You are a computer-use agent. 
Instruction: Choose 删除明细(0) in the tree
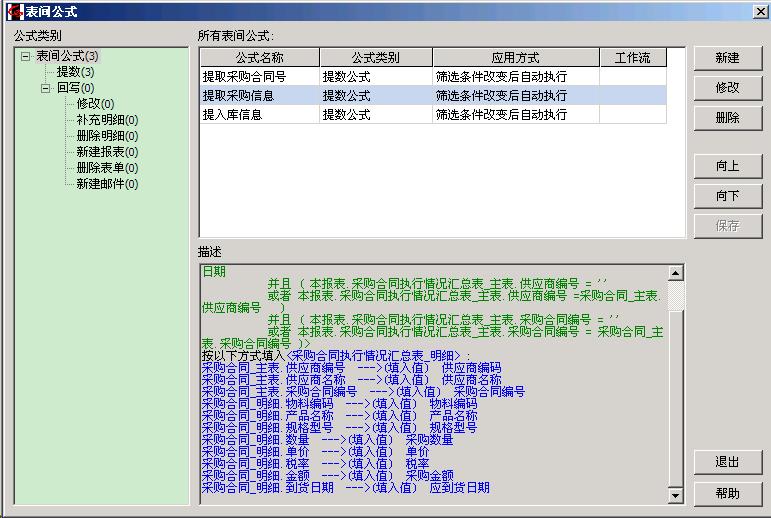(x=107, y=136)
